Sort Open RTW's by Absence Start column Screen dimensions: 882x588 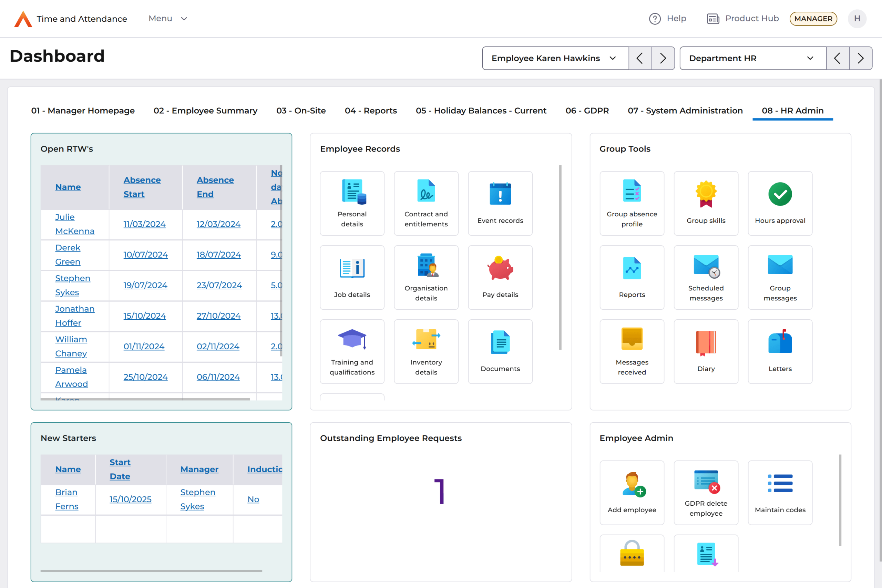[x=142, y=187]
